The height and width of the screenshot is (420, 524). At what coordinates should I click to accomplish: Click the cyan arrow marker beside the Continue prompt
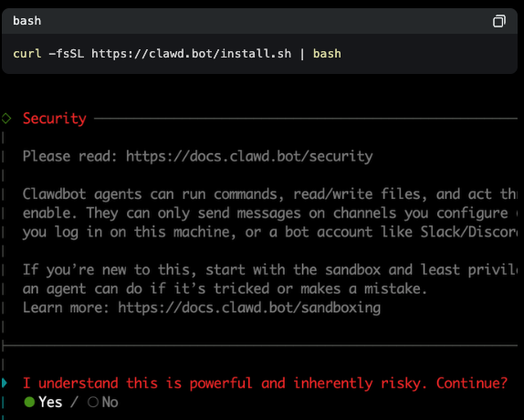coord(5,383)
